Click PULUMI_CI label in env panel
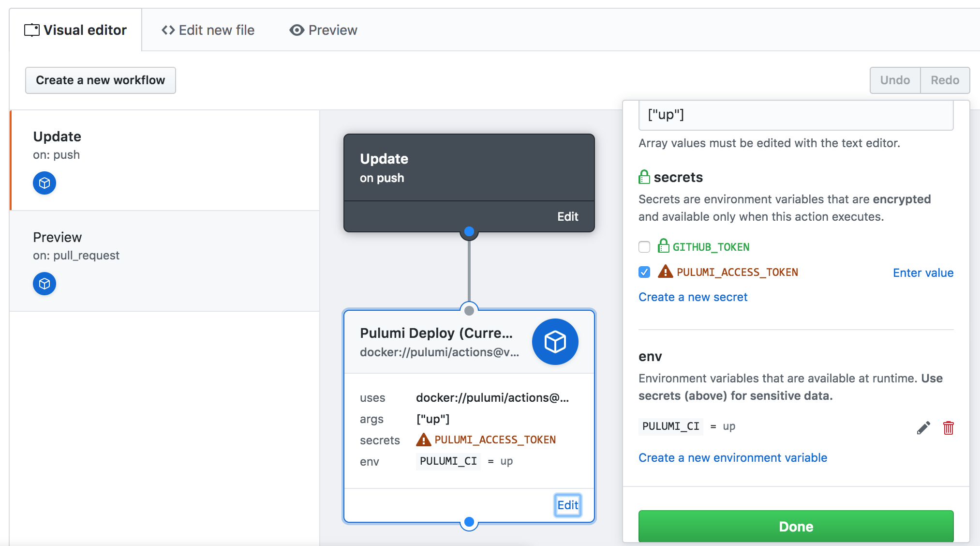This screenshot has width=980, height=546. click(x=671, y=426)
